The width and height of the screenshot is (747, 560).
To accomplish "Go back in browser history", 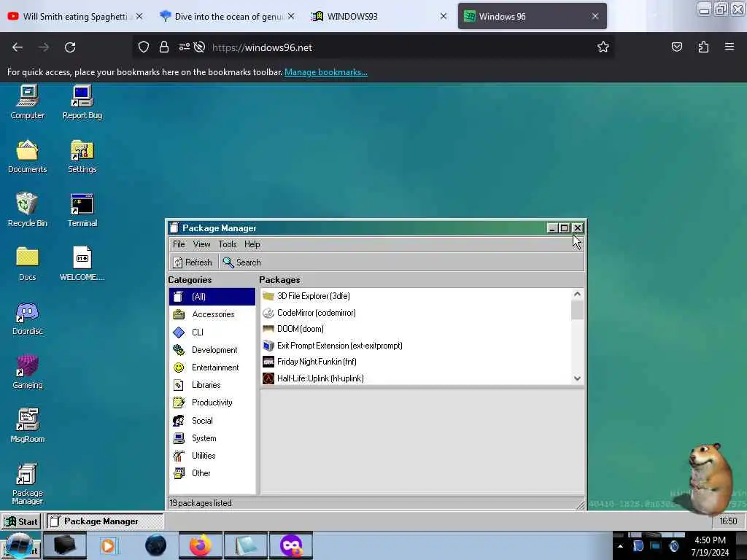I will click(18, 47).
